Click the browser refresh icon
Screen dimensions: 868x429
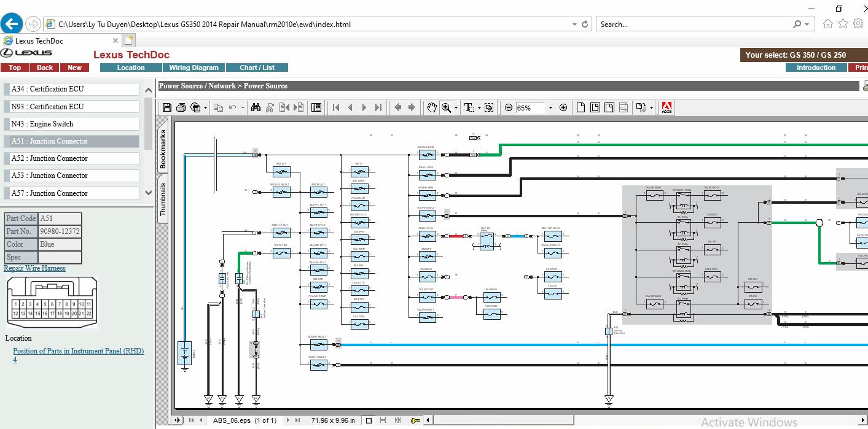585,25
